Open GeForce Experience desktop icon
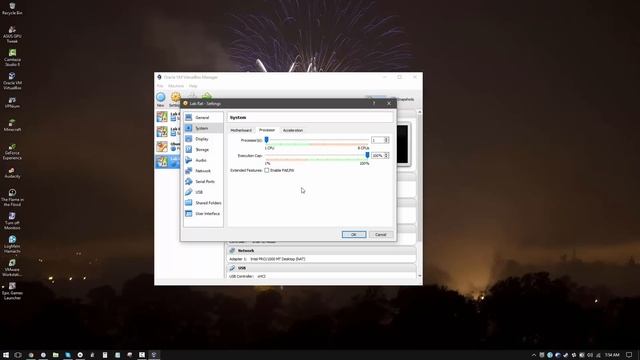640x360 pixels. click(x=12, y=151)
